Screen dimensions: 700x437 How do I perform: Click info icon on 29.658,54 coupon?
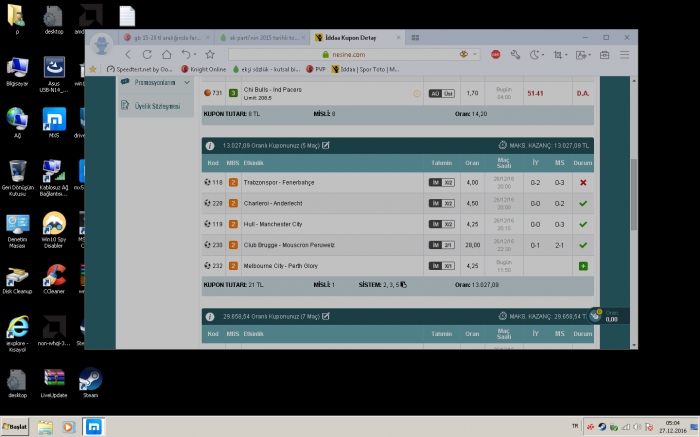(210, 316)
